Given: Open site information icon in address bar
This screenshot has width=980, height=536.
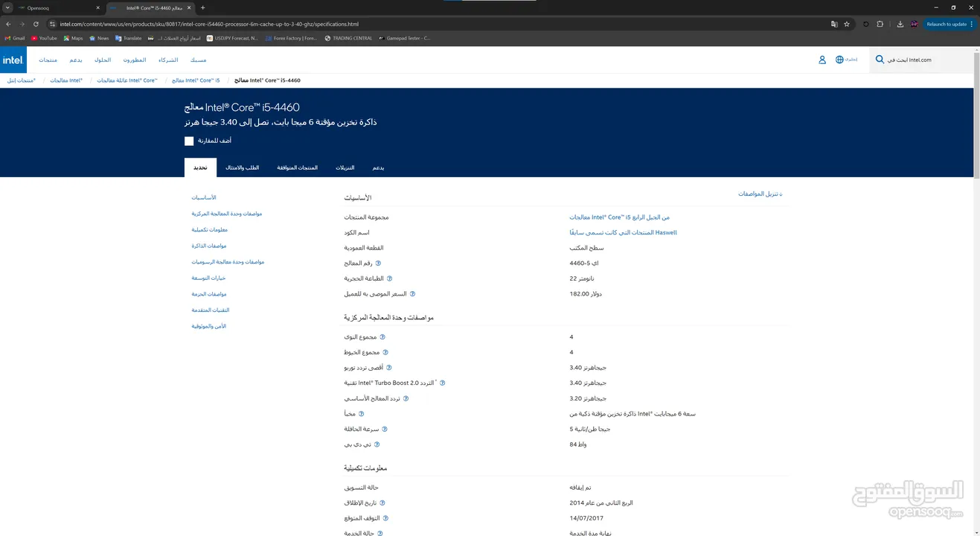Looking at the screenshot, I should (x=53, y=24).
